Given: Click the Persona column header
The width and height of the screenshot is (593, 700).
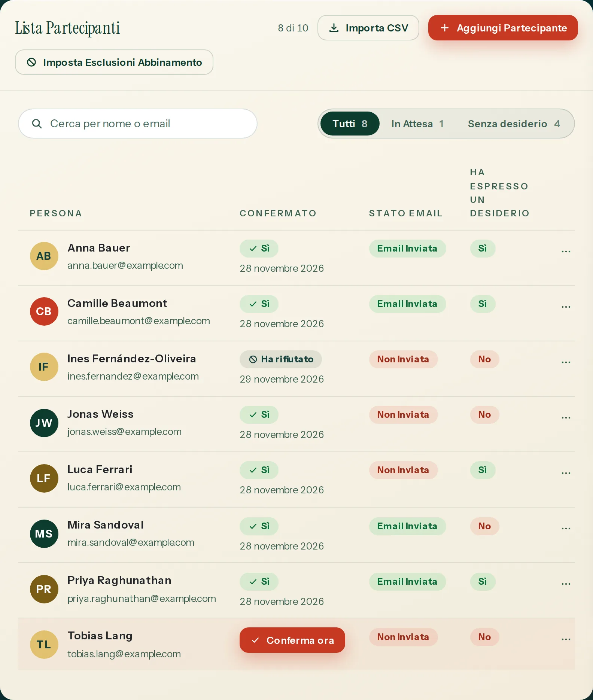Looking at the screenshot, I should [x=56, y=213].
